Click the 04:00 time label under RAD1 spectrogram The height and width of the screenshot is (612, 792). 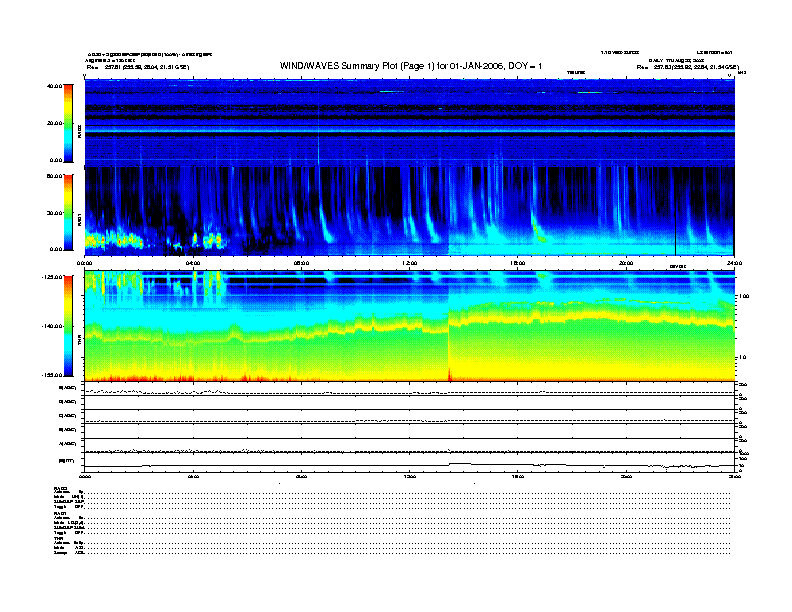[193, 263]
